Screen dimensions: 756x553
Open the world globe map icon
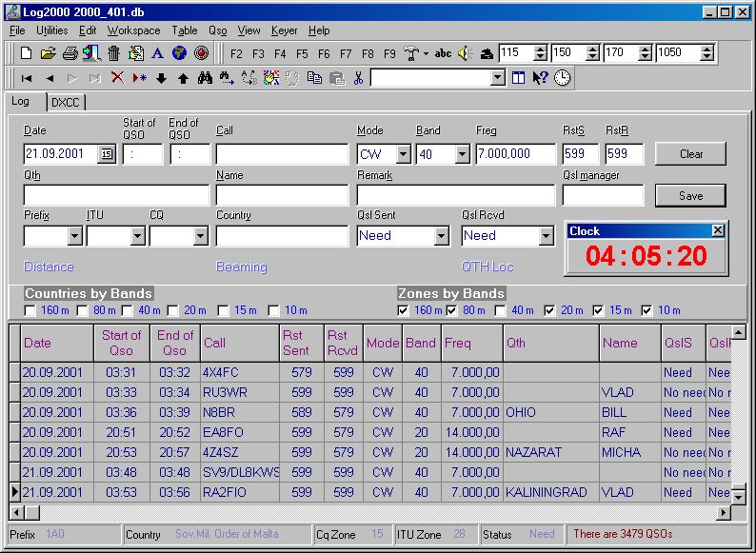pyautogui.click(x=179, y=53)
